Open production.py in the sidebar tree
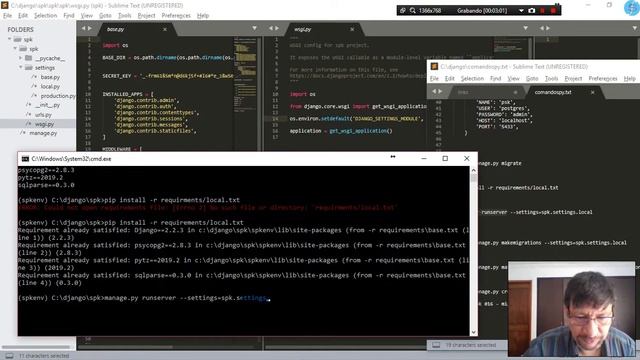 pos(58,96)
